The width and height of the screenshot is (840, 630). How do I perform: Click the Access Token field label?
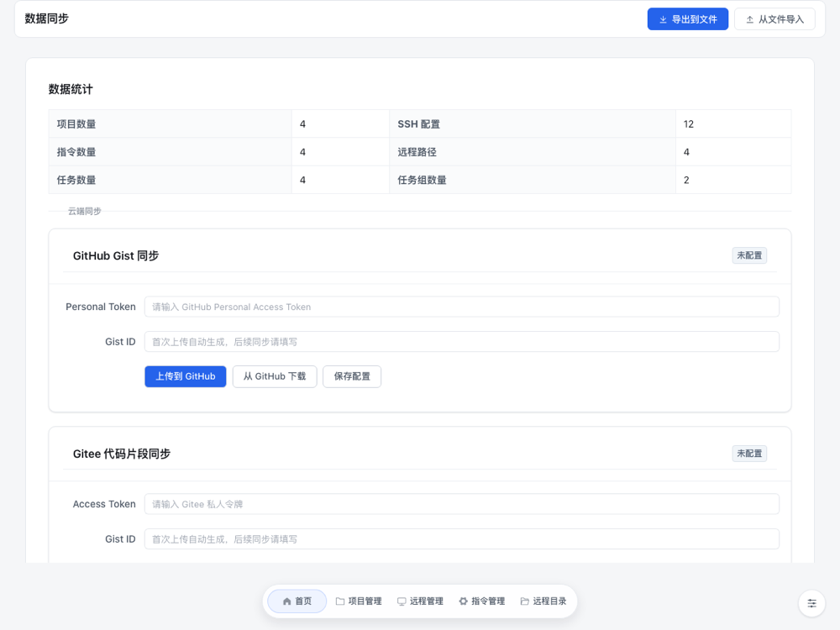click(x=104, y=504)
